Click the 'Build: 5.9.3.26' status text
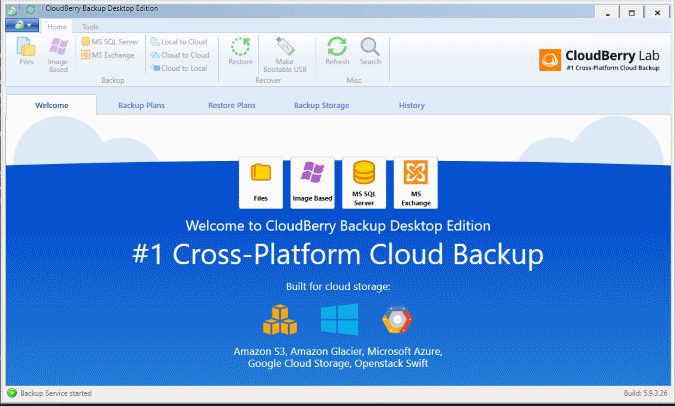This screenshot has width=675, height=406. click(x=645, y=393)
